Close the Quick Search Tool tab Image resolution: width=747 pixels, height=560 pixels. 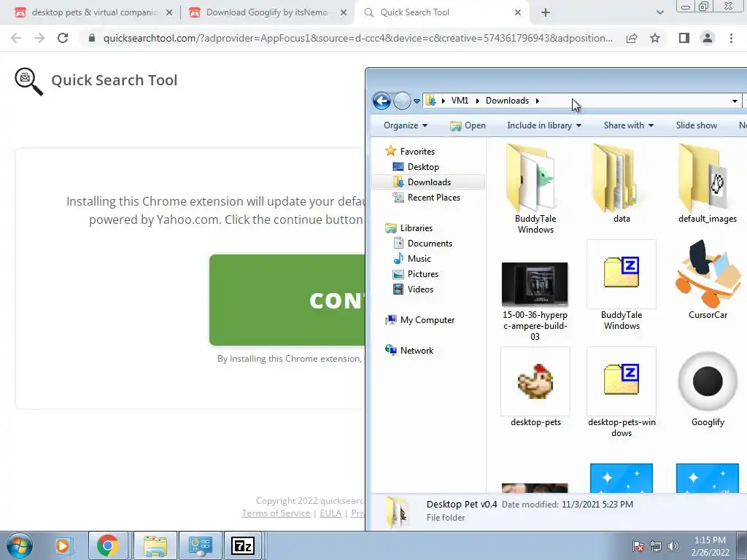(x=518, y=13)
